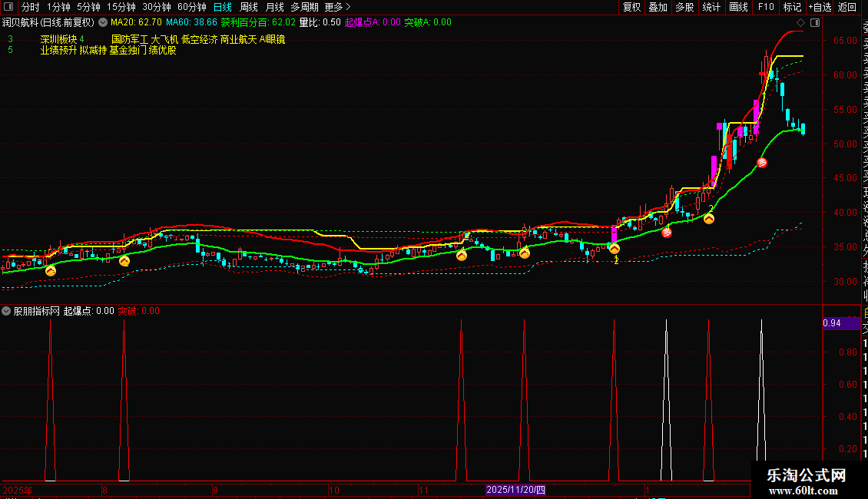
Task: Switch on 多股 multi-stock view
Action: coord(684,7)
